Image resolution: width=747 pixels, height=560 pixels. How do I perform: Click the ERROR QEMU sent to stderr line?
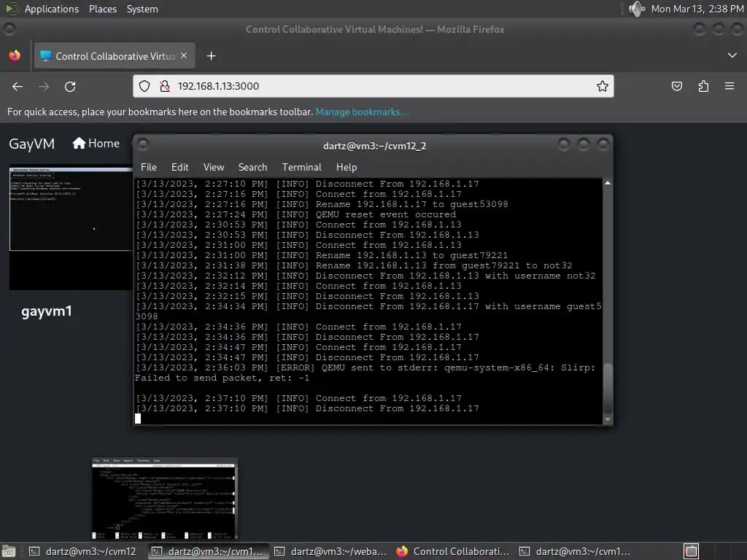365,373
